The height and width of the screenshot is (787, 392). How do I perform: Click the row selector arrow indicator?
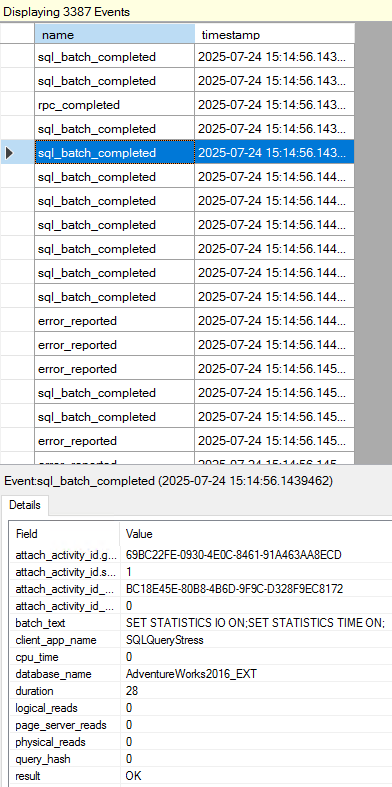pos(10,153)
